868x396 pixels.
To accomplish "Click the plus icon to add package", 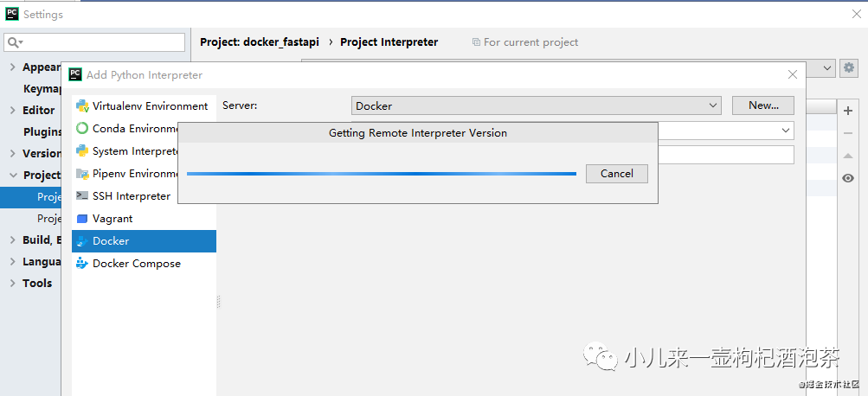I will point(848,111).
